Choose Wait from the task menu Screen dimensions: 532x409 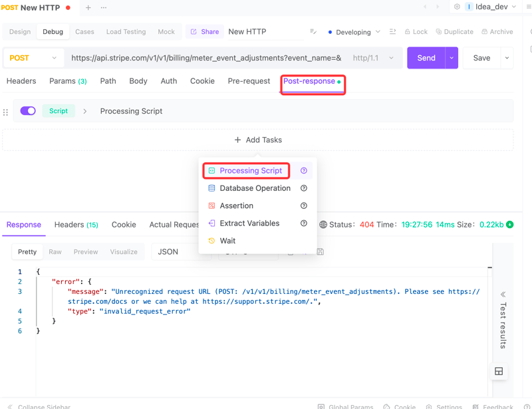(227, 241)
